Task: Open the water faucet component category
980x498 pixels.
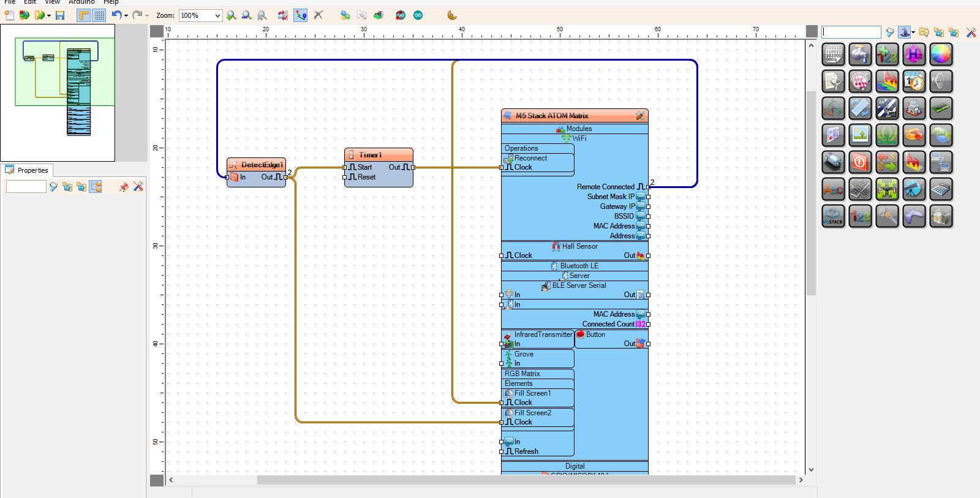Action: pyautogui.click(x=860, y=55)
